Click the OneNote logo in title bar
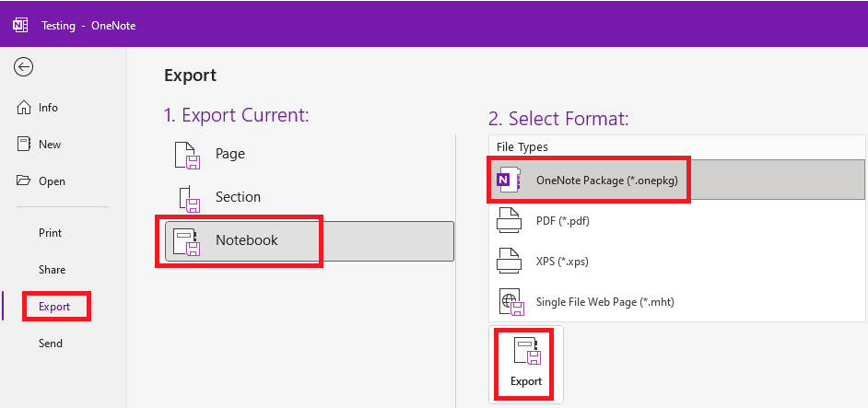The height and width of the screenshot is (408, 868). point(19,25)
